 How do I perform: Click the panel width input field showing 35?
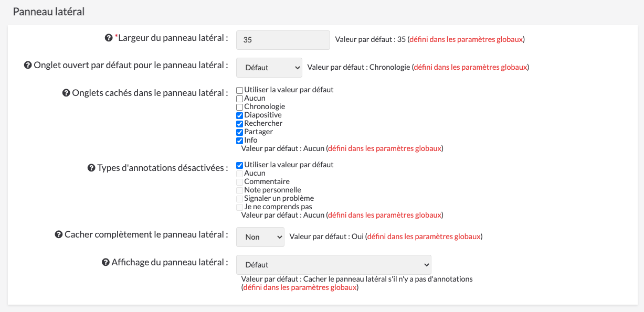click(283, 40)
